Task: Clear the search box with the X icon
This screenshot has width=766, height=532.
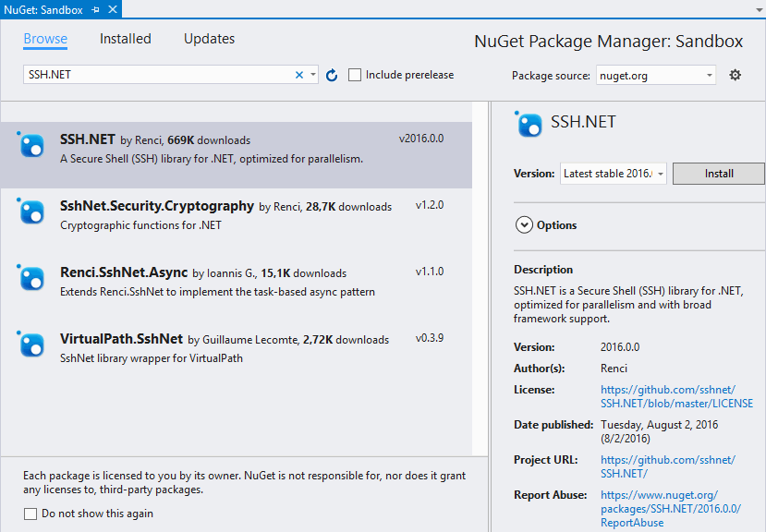Action: (299, 75)
